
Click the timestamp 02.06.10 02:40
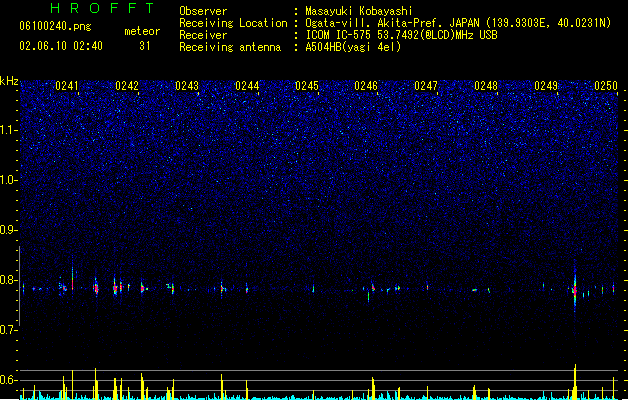point(61,46)
